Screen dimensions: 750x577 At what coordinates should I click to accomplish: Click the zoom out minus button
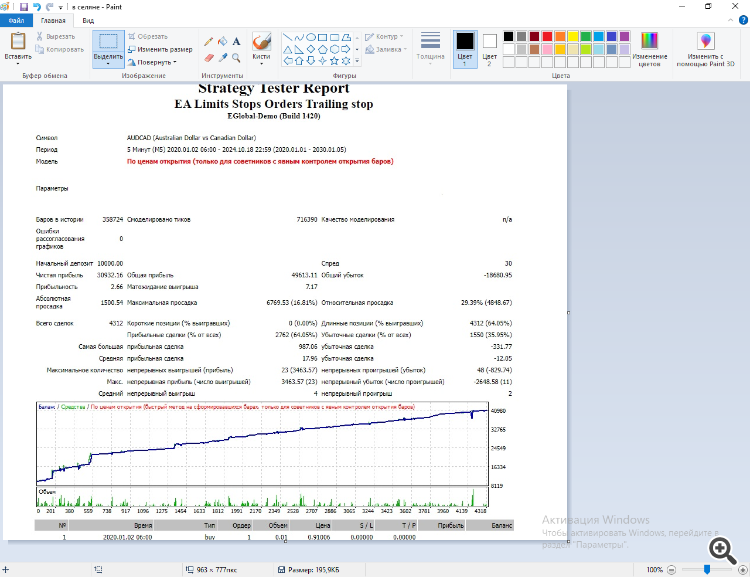click(x=672, y=570)
